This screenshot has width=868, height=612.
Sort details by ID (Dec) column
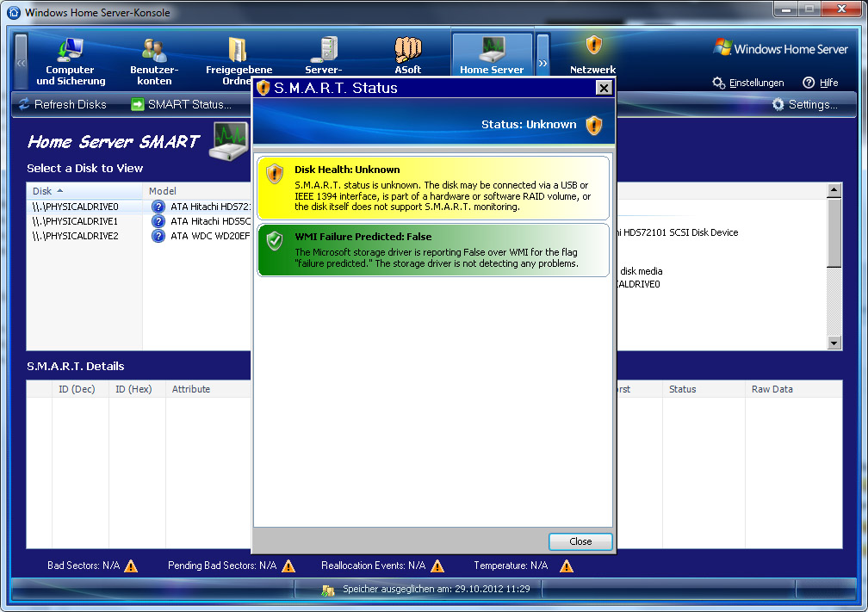click(x=80, y=389)
